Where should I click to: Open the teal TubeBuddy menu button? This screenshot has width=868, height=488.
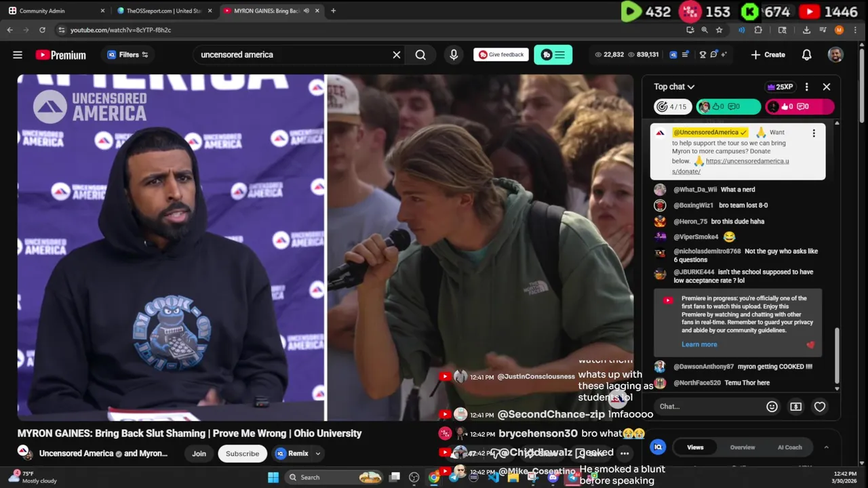click(x=553, y=55)
